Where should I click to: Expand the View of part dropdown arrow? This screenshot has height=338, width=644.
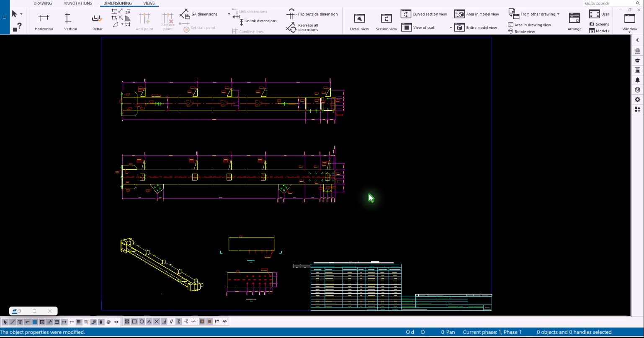pyautogui.click(x=451, y=28)
